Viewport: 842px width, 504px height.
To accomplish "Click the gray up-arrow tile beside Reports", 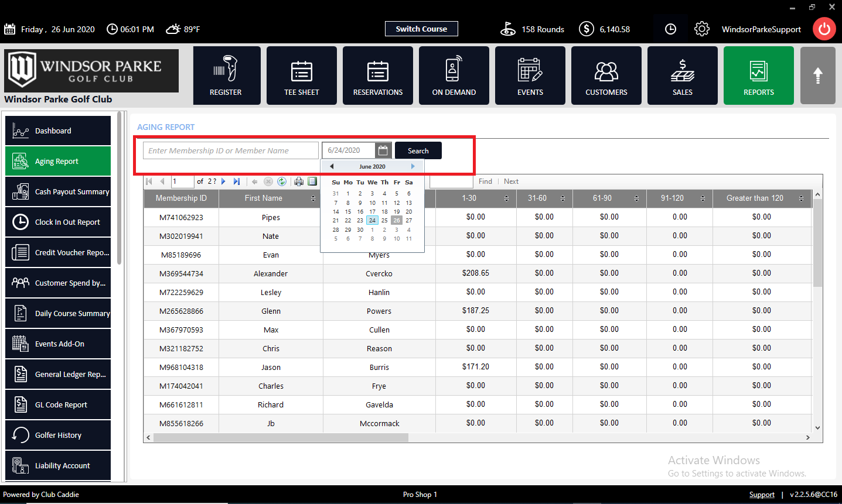I will click(x=818, y=76).
